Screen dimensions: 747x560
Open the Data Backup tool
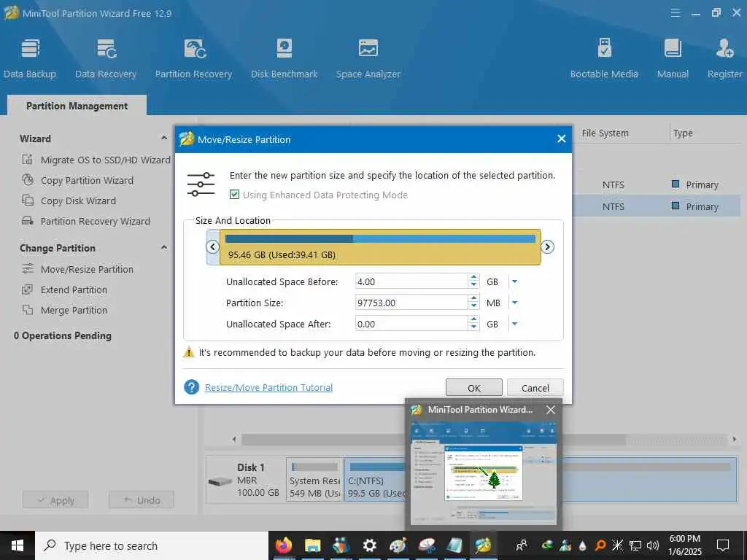pyautogui.click(x=29, y=58)
